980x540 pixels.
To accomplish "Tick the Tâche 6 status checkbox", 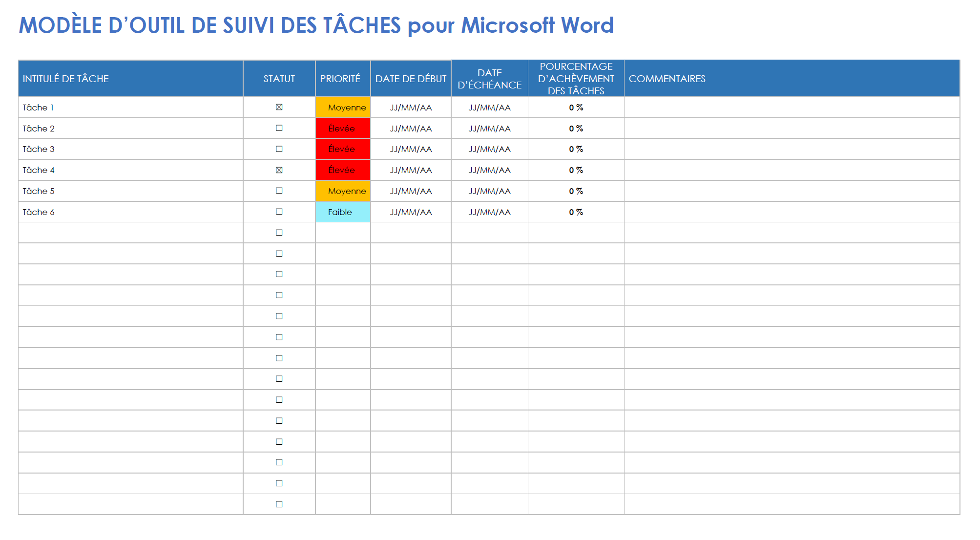I will point(279,212).
